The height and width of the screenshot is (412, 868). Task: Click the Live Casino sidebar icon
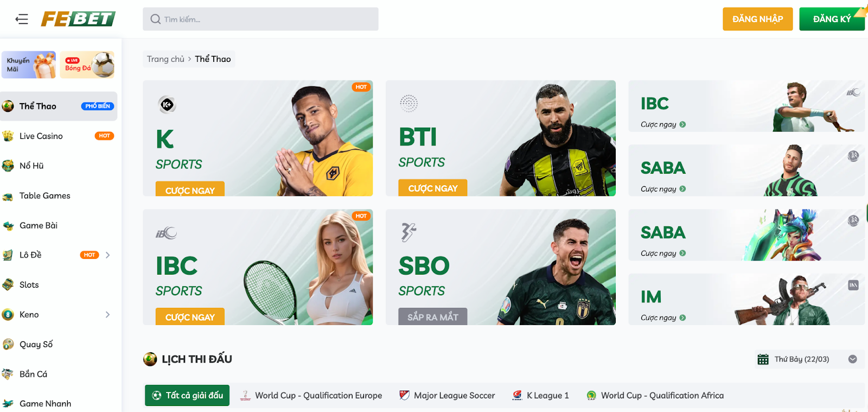coord(8,136)
